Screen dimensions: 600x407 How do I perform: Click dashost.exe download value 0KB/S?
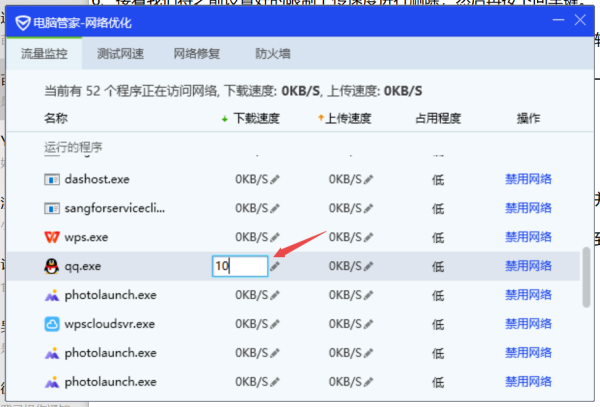252,179
